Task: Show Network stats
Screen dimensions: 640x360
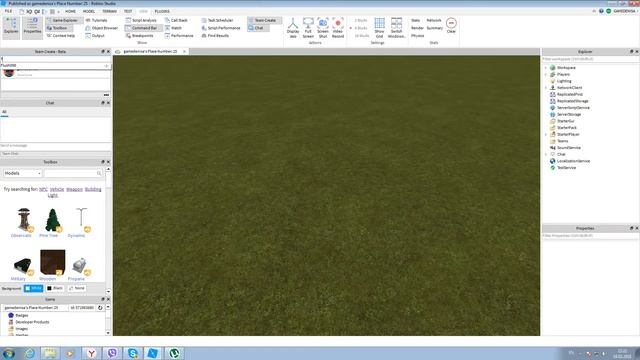Action: 434,20
